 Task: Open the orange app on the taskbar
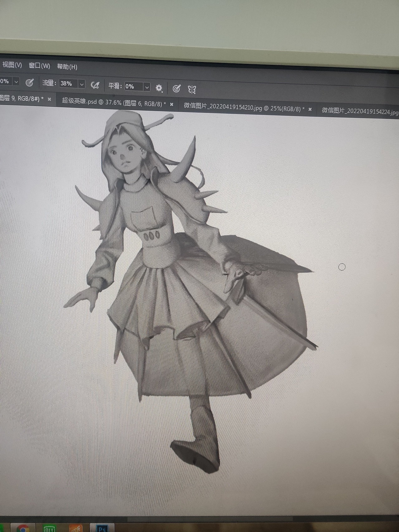coord(76,528)
